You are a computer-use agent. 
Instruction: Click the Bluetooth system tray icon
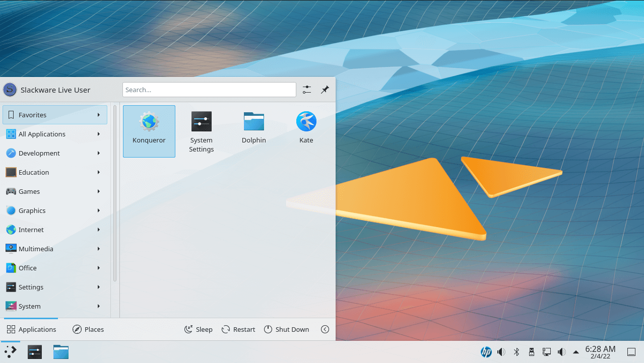click(x=516, y=352)
